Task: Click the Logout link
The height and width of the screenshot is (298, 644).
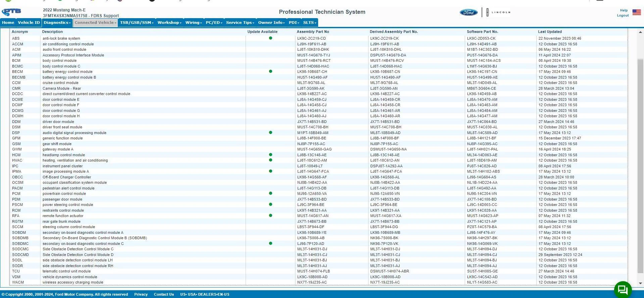Action: coord(623,15)
